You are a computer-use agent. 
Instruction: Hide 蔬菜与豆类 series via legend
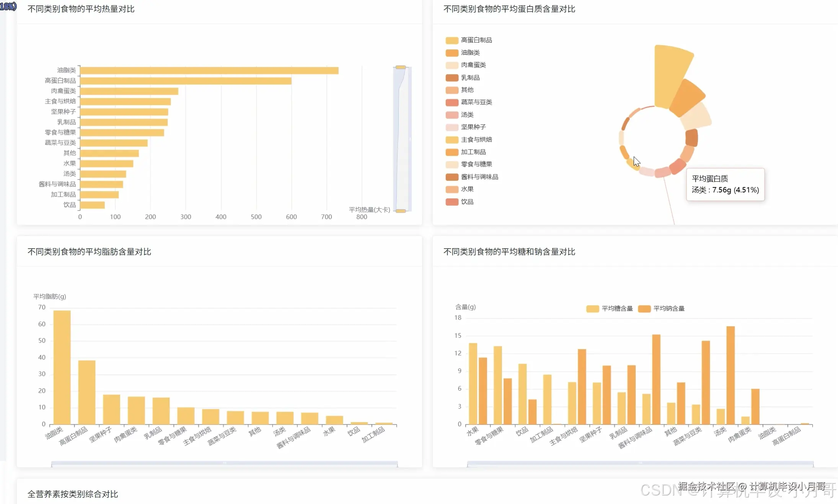pos(476,102)
